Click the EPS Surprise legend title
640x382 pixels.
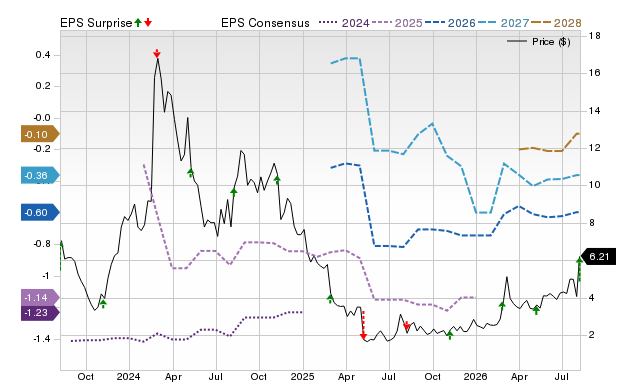pyautogui.click(x=96, y=23)
